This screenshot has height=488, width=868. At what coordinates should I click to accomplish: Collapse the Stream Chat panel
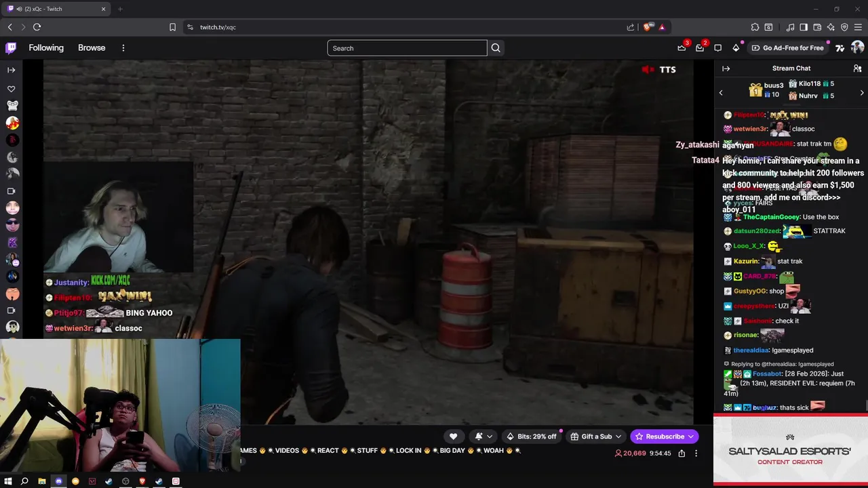[x=726, y=68]
